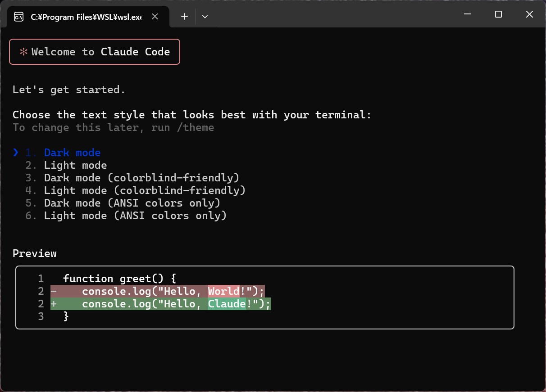Choose Dark mode (colorblind-friendly)

click(x=132, y=178)
